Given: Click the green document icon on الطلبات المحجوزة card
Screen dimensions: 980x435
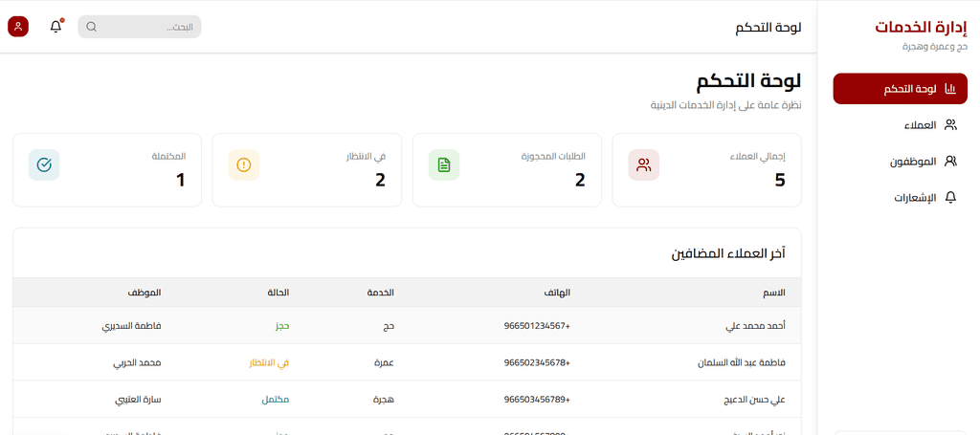Looking at the screenshot, I should click(444, 165).
